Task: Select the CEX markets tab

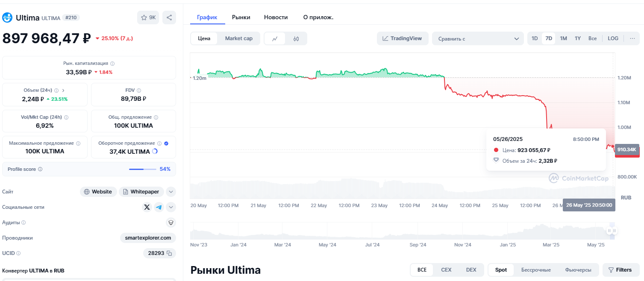Action: [446, 270]
